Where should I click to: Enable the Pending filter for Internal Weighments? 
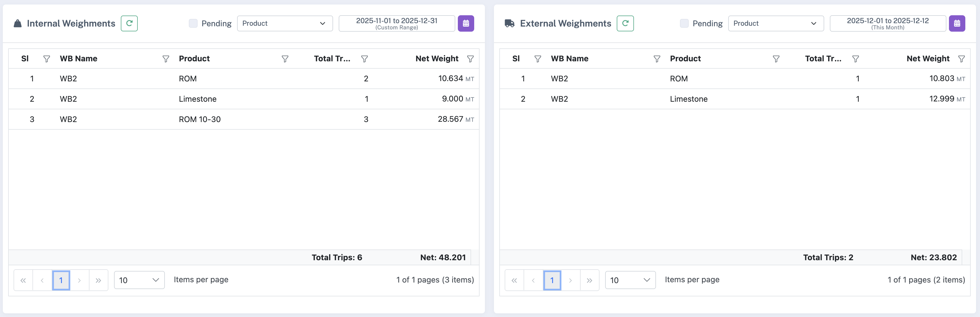pos(193,23)
